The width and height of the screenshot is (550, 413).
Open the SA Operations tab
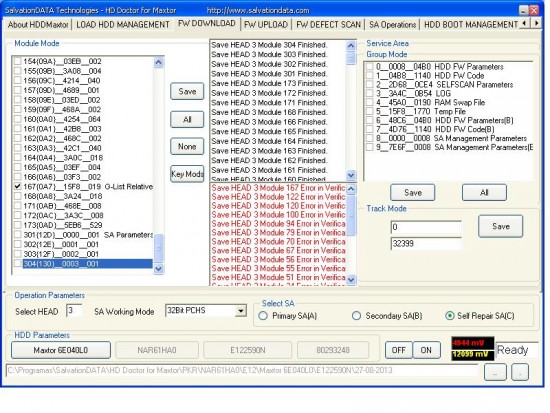[x=392, y=25]
